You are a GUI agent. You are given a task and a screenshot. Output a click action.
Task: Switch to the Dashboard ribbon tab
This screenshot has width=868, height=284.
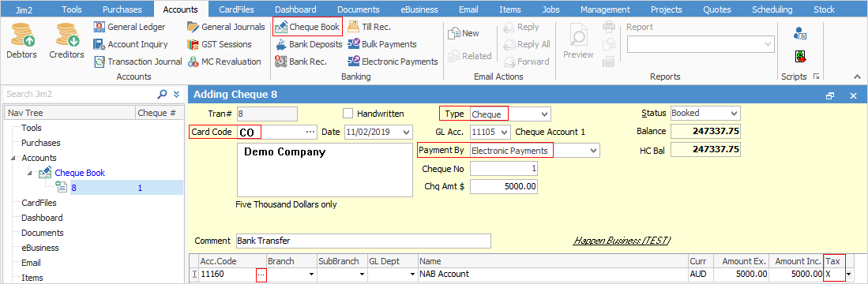(295, 9)
